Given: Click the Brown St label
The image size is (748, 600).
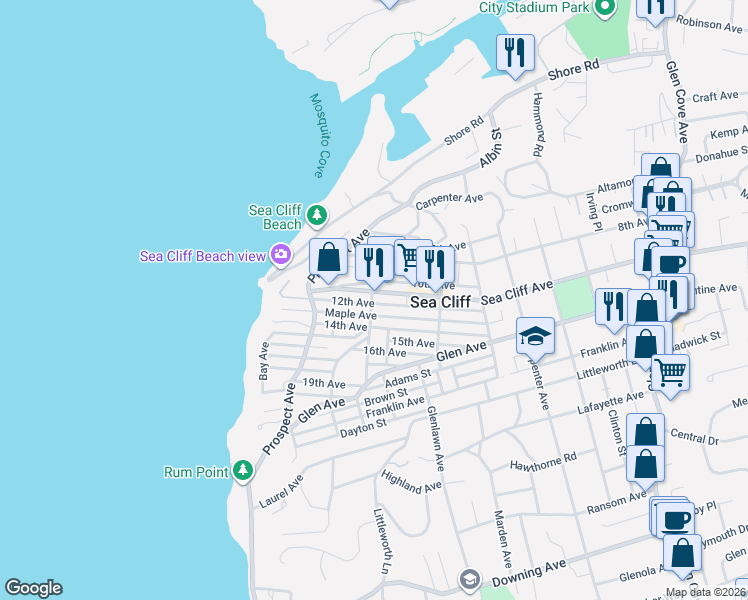Looking at the screenshot, I should coord(386,397).
